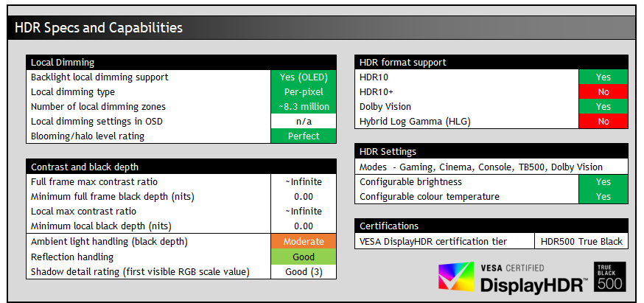Click the ~8.3 million dimming zones value
This screenshot has height=303, width=644.
click(304, 107)
